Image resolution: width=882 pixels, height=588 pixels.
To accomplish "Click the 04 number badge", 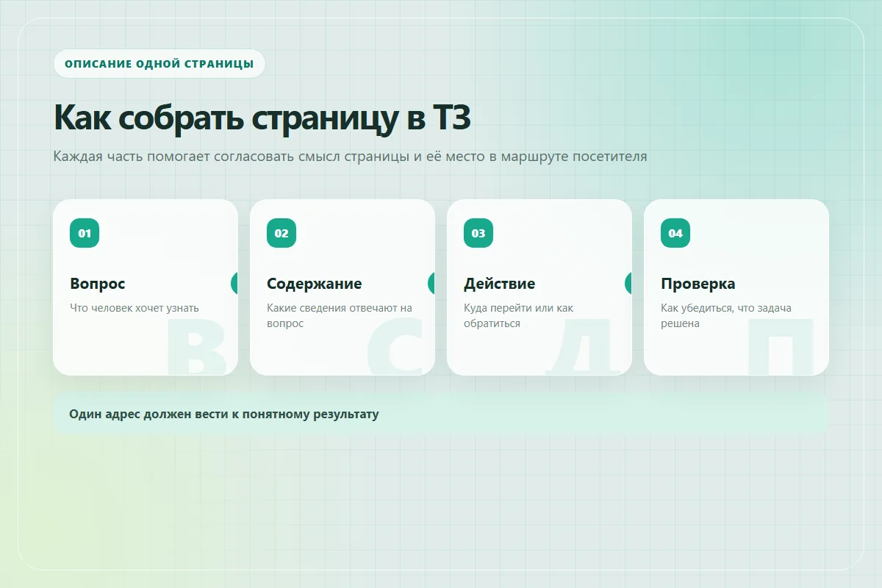I will pyautogui.click(x=675, y=233).
